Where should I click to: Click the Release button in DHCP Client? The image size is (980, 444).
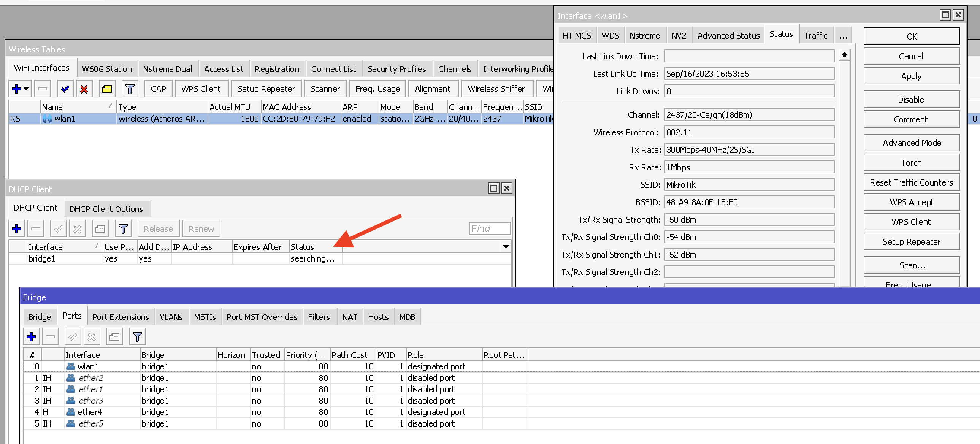click(158, 229)
